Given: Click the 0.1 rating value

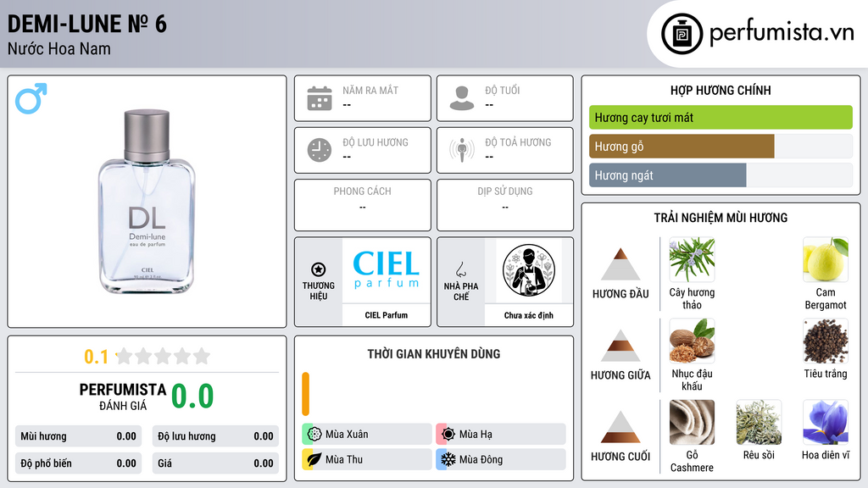Looking at the screenshot, I should [x=97, y=357].
